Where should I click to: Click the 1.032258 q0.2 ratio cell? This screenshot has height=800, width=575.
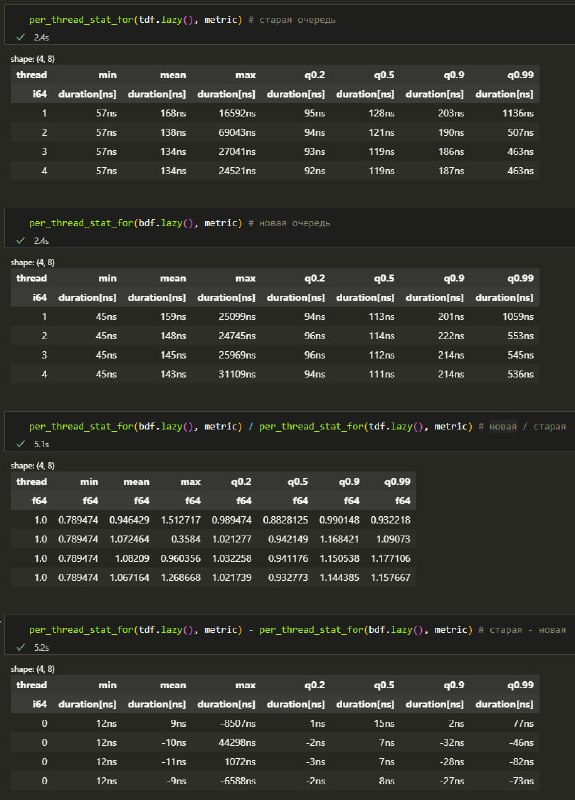[x=232, y=559]
